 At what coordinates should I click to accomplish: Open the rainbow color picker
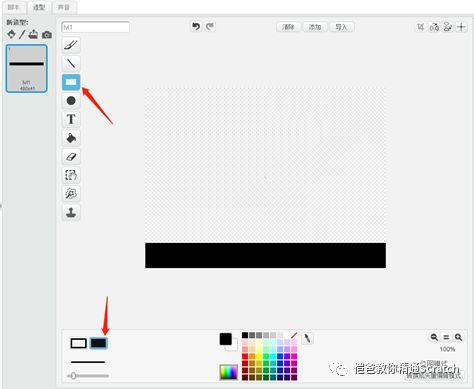[229, 372]
